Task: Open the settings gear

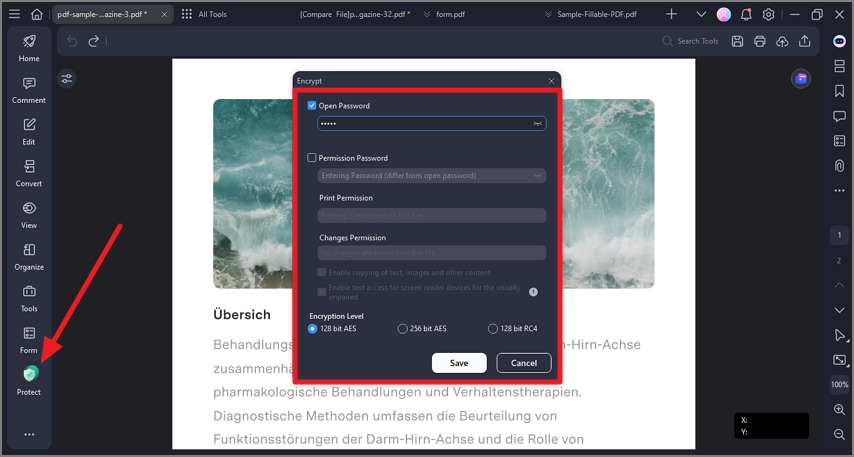Action: tap(768, 15)
